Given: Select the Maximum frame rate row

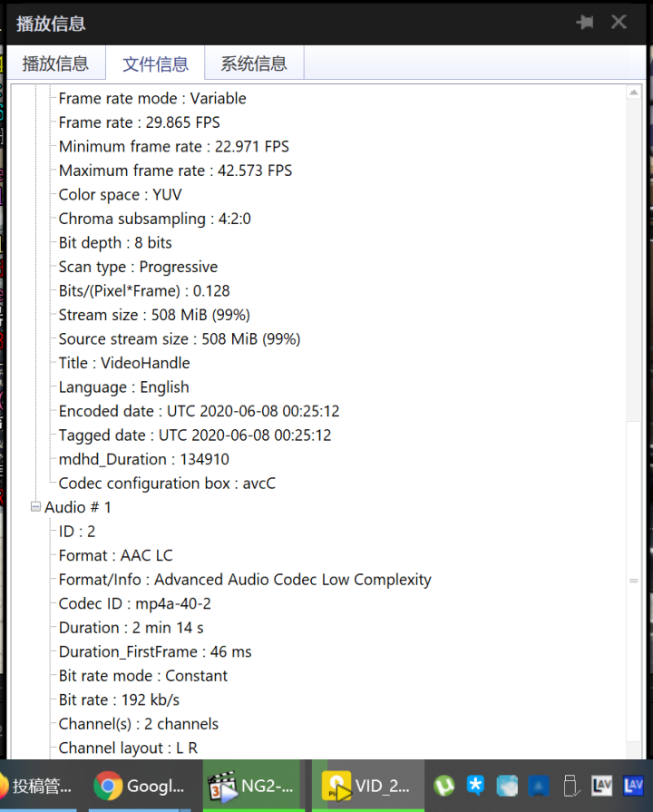Looking at the screenshot, I should [176, 171].
